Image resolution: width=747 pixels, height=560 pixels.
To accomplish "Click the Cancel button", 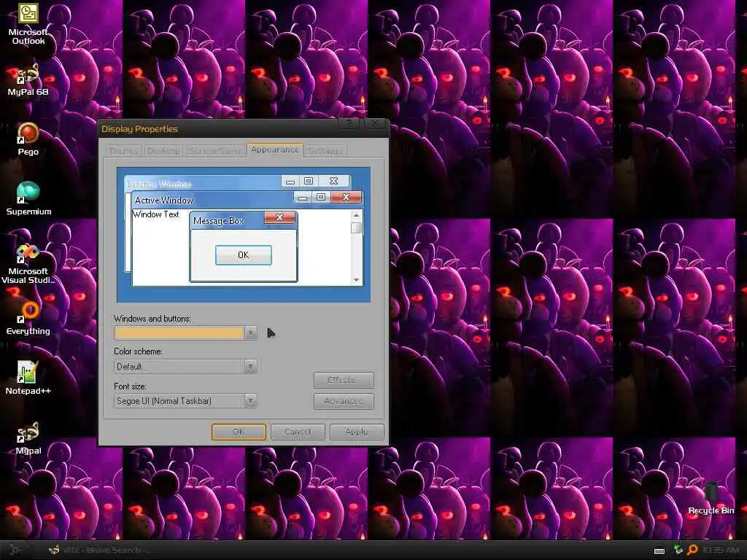I will [x=298, y=432].
